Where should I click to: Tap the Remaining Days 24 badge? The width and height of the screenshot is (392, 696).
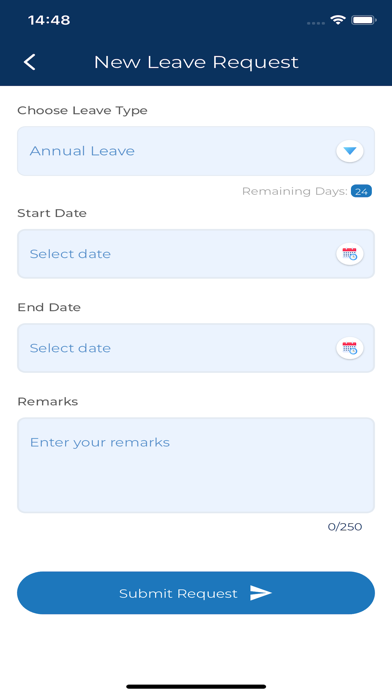coord(361,191)
